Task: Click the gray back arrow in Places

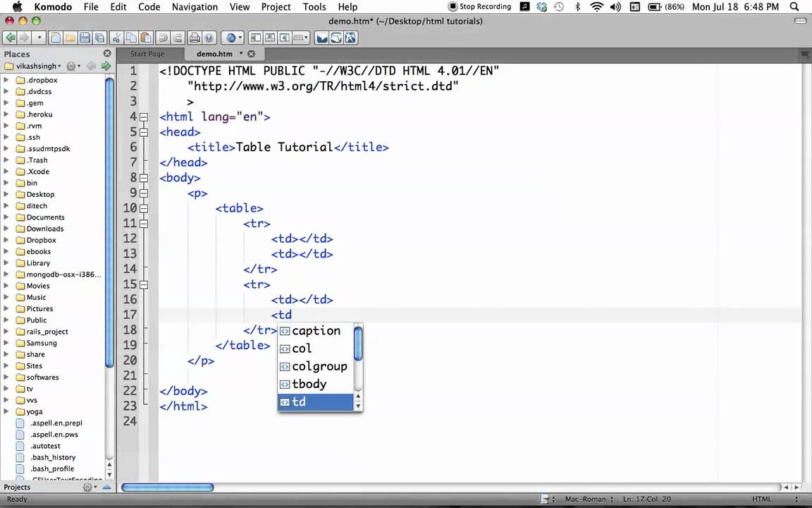Action: [91, 66]
